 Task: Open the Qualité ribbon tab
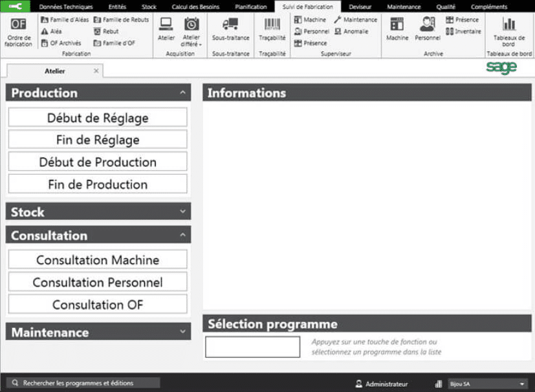point(446,6)
